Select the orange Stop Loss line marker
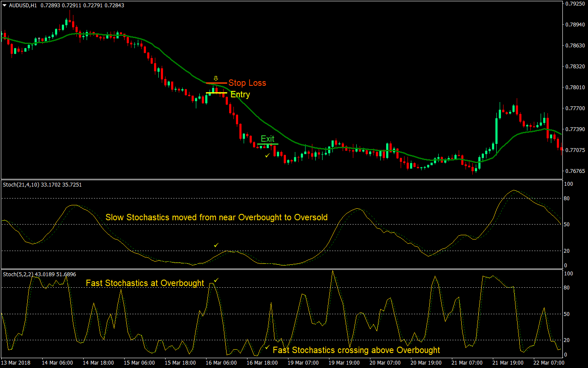The width and height of the screenshot is (588, 368). click(x=215, y=83)
